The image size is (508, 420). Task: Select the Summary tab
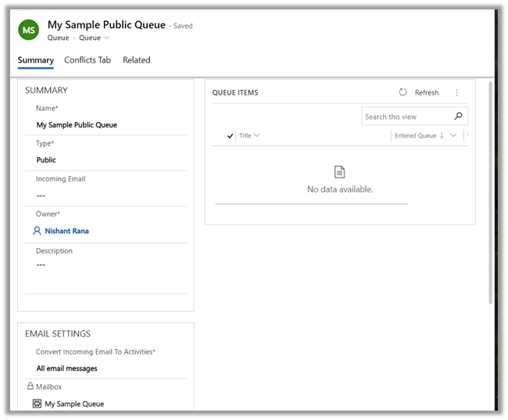[x=36, y=60]
